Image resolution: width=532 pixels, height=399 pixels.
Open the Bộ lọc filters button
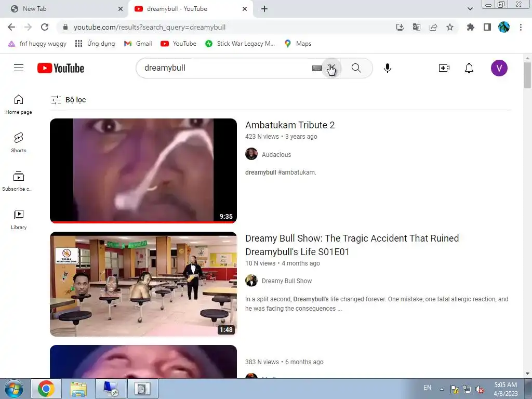pos(68,100)
